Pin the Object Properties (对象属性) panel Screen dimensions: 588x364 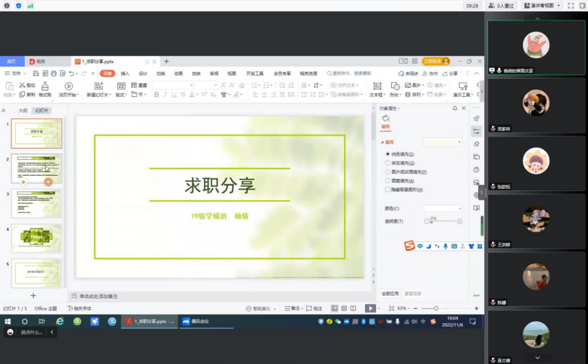pyautogui.click(x=455, y=108)
